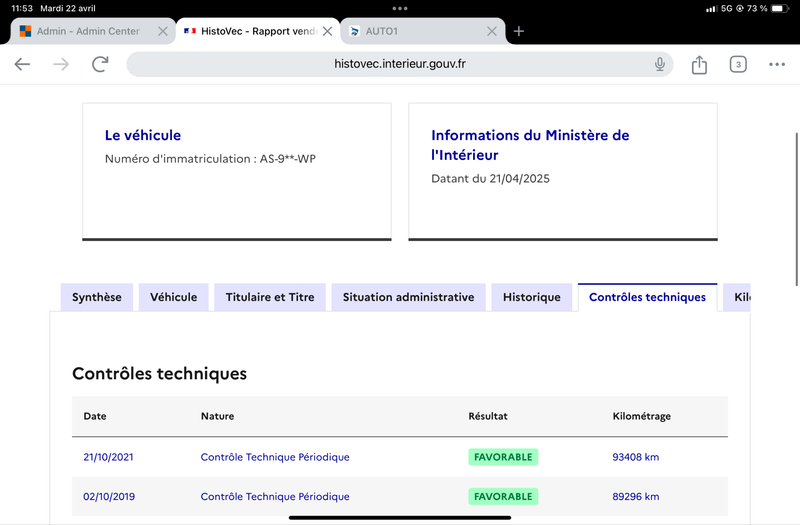Click the FAVORABLE badge in the 21/10/2021 row
Image resolution: width=800 pixels, height=525 pixels.
503,457
